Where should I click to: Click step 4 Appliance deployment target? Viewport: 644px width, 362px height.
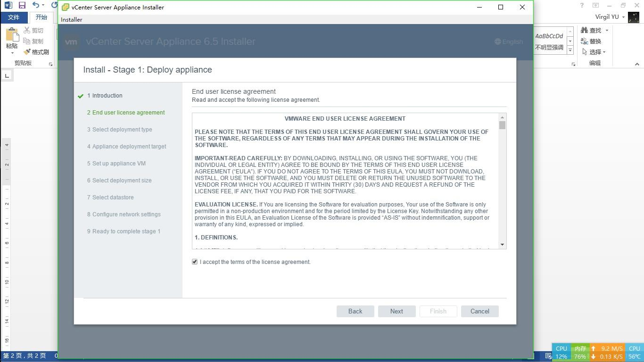click(126, 147)
